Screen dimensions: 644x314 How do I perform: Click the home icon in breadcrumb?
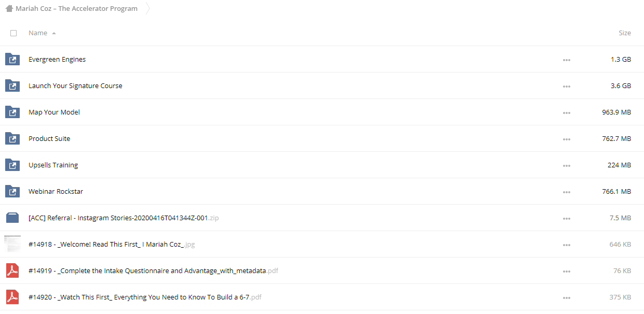pyautogui.click(x=9, y=8)
